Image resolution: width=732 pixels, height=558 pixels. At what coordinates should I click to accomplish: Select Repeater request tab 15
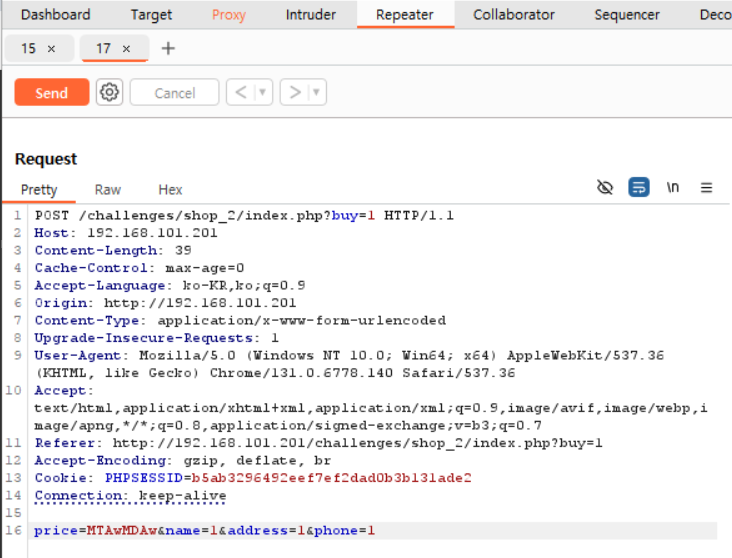pyautogui.click(x=28, y=48)
